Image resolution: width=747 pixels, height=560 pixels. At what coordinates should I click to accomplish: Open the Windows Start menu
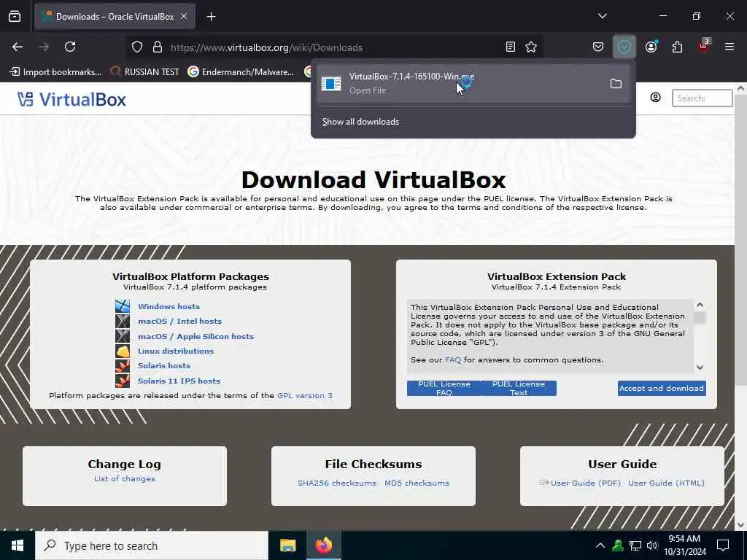click(18, 545)
